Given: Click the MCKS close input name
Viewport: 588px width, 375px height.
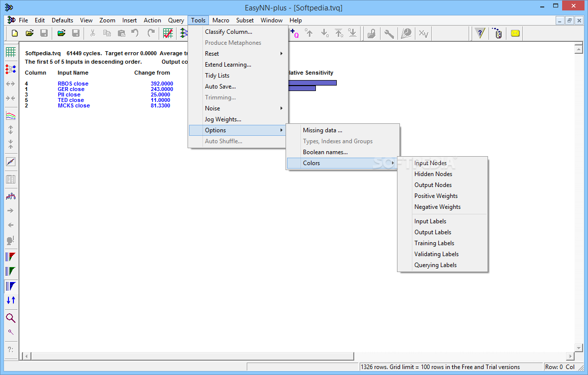Looking at the screenshot, I should pyautogui.click(x=74, y=106).
